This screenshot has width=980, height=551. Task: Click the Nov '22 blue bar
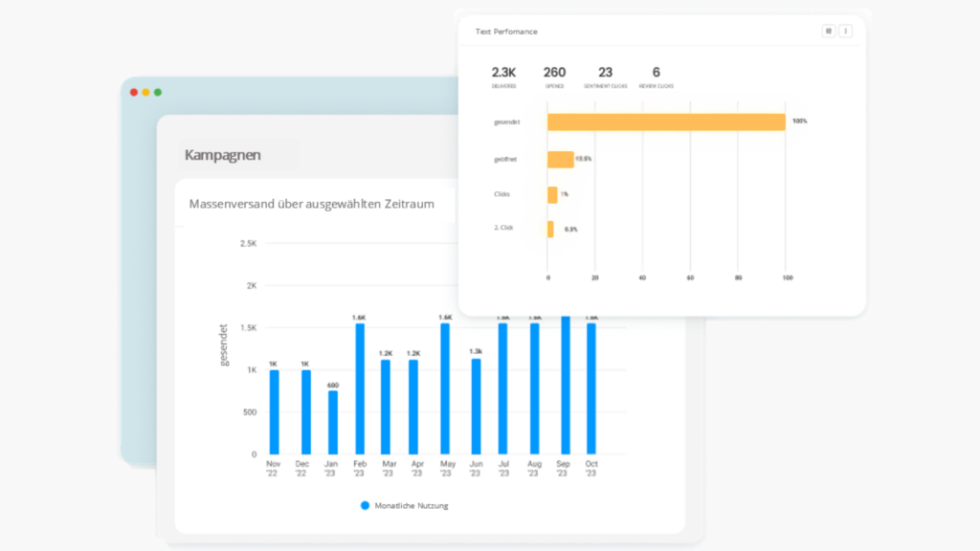click(273, 412)
